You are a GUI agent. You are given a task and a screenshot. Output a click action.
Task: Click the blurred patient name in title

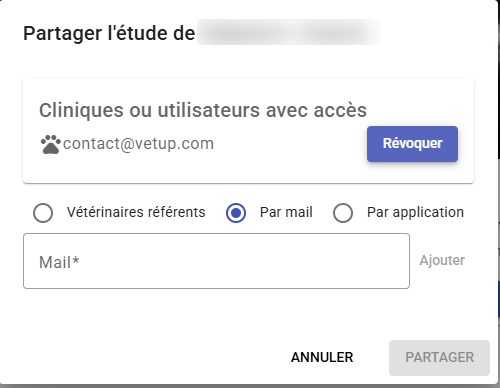coord(288,32)
